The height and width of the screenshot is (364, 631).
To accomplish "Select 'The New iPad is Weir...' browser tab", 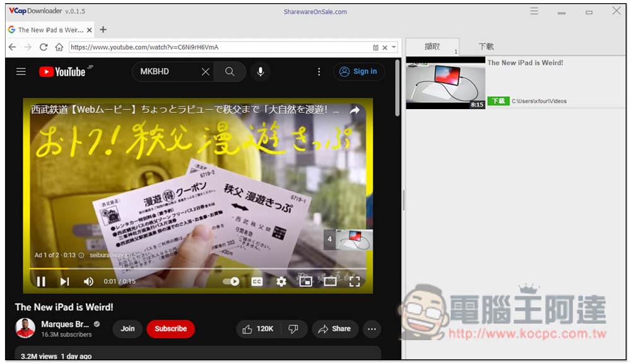I will [50, 30].
